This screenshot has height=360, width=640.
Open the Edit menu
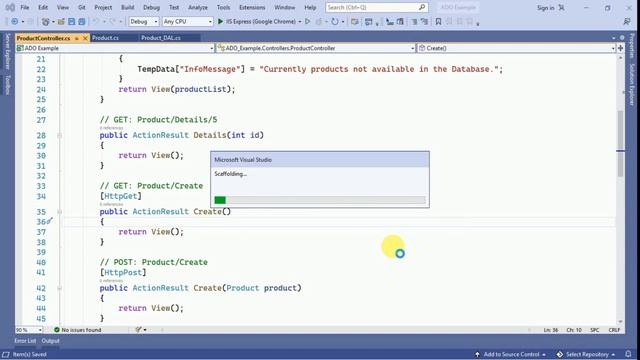pyautogui.click(x=43, y=7)
